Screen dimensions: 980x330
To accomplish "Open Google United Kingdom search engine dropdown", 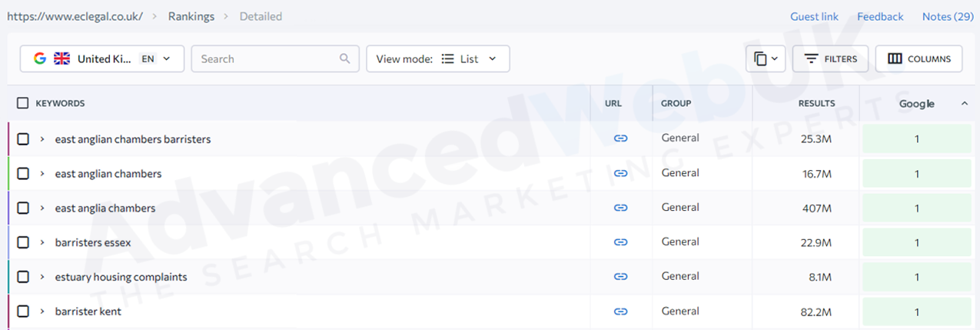I will (102, 59).
